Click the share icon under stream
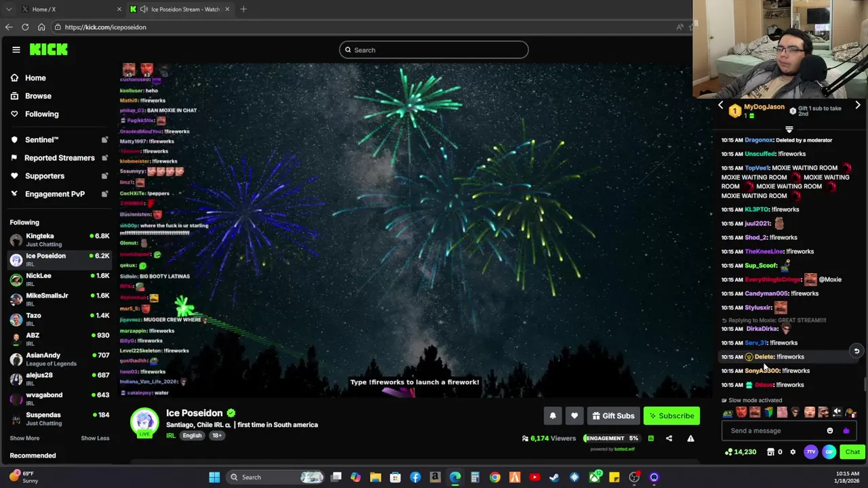 point(669,439)
